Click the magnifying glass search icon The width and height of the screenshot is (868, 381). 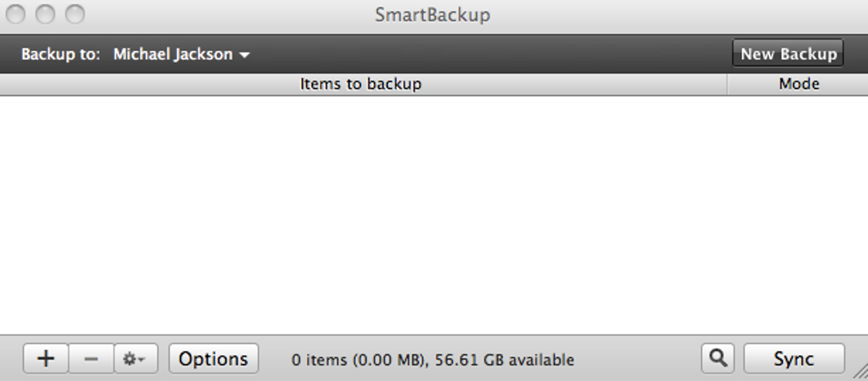point(718,359)
